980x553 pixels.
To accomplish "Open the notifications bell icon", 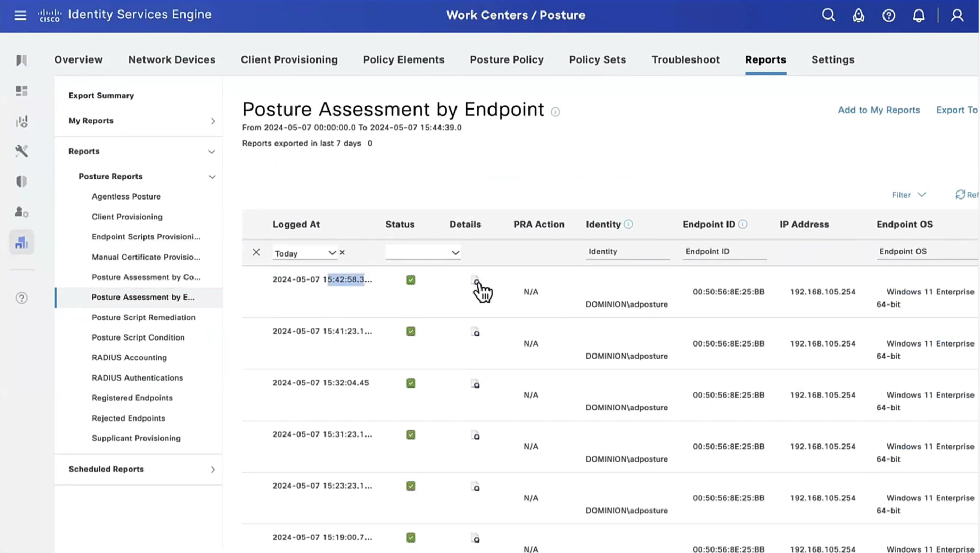I will [918, 15].
